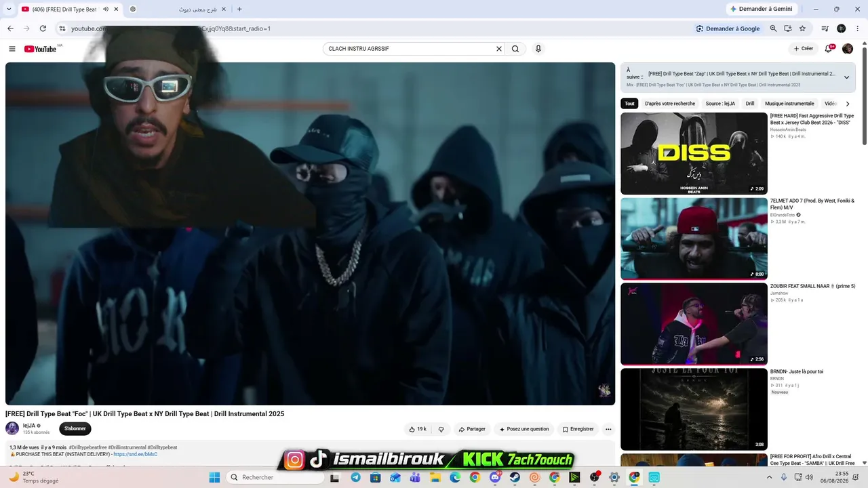Open the BRNDN Juste là pour toi thumbnail
Screen dimensions: 868x488
694,409
